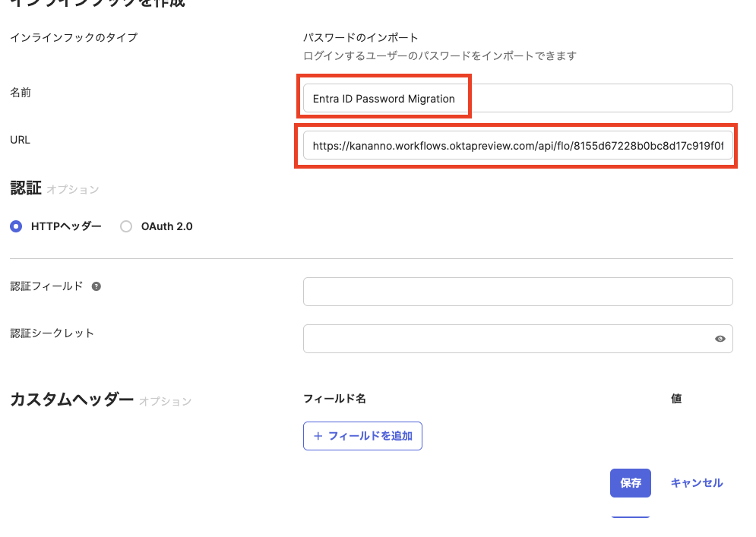Choose the OAuth 2.0 authentication option
Viewport: 756px width, 537px height.
coord(127,226)
